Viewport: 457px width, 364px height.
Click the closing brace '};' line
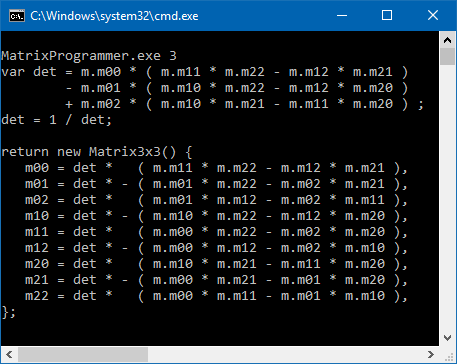pos(9,312)
